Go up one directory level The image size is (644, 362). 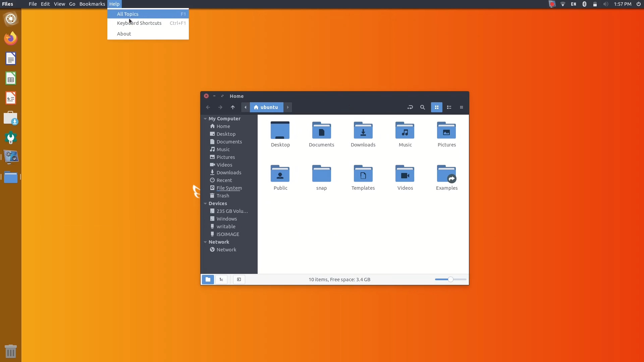click(x=232, y=107)
